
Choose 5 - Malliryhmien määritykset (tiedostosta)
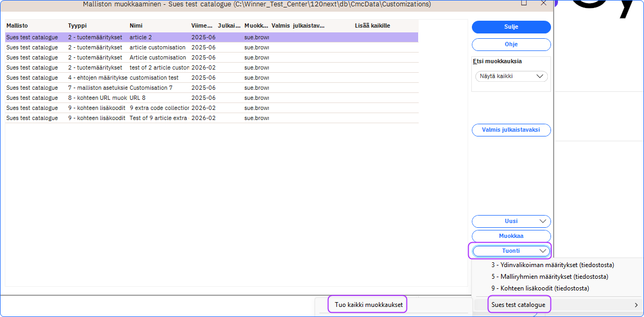[x=549, y=277]
